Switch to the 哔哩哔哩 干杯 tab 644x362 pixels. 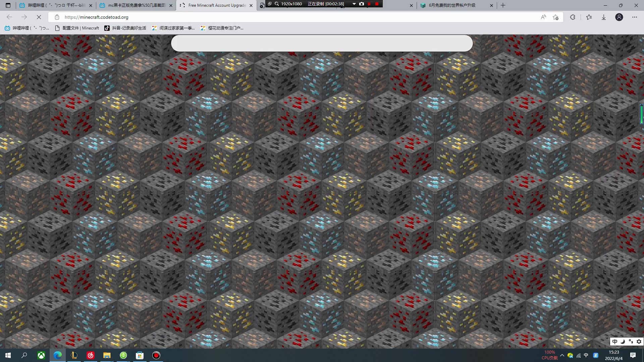click(x=55, y=5)
